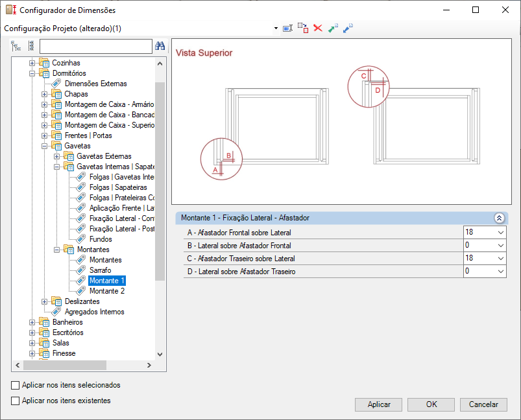521x420 pixels.
Task: Click the blue import arrow icon
Action: [348, 29]
